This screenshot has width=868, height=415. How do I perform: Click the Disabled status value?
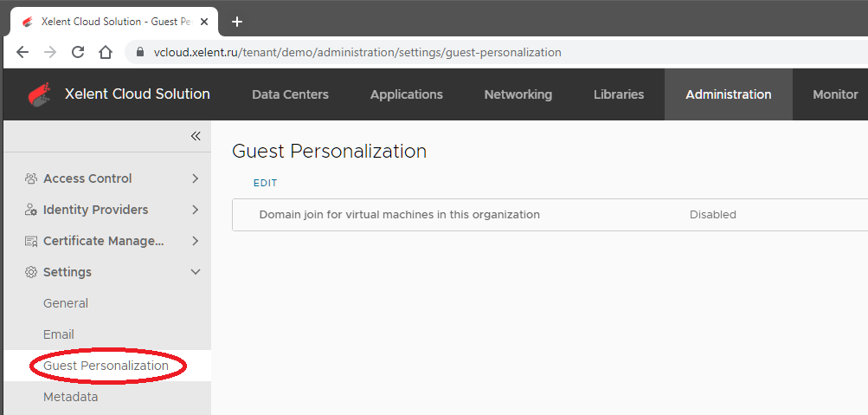[x=713, y=214]
